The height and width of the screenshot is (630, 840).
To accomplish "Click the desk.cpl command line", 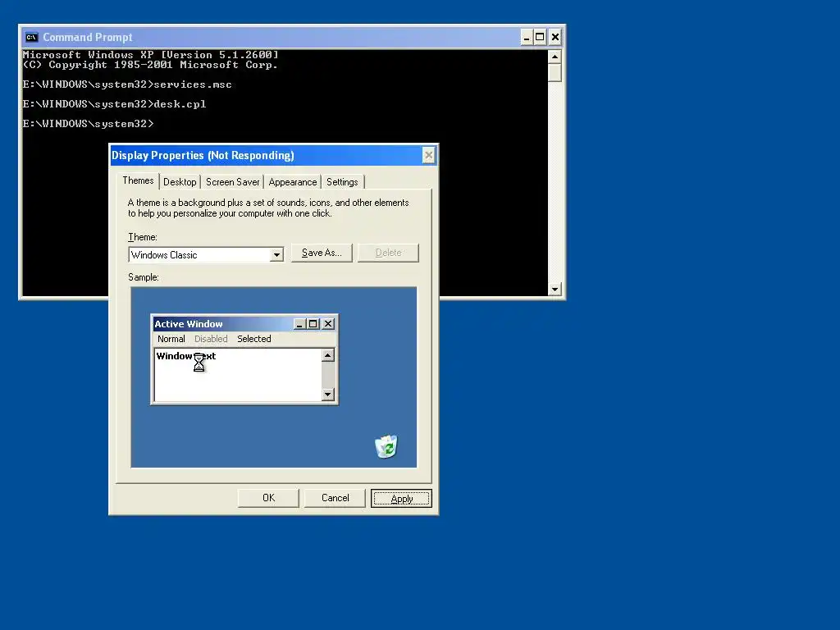I will (114, 104).
